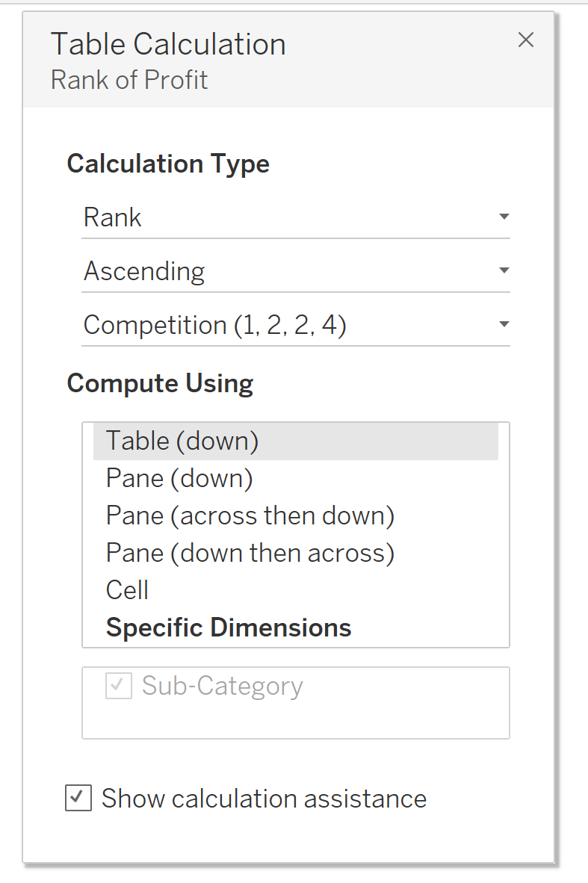This screenshot has width=588, height=883.
Task: Select Table (down) in Compute Using
Action: coord(182,441)
